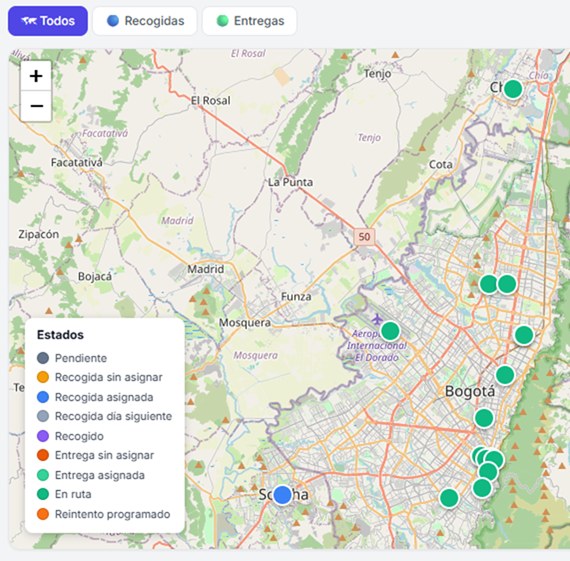Zoom in the map with plus button

[x=36, y=76]
